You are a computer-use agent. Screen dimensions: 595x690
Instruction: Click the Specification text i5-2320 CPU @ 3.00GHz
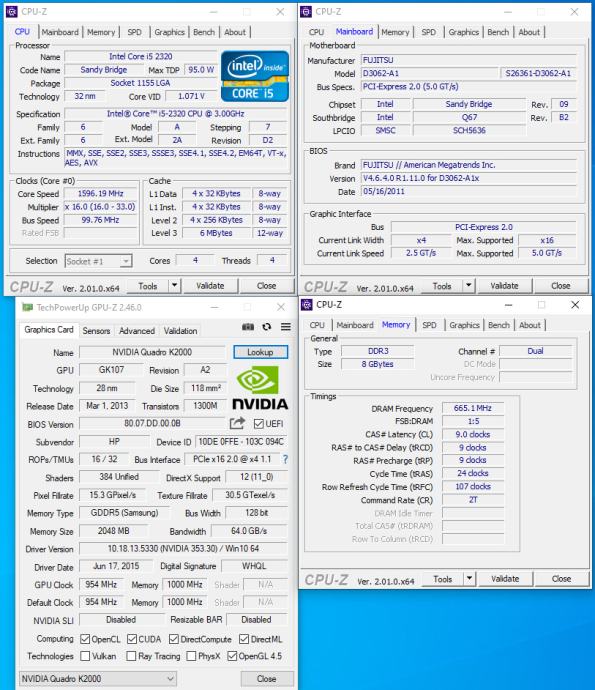[176, 114]
